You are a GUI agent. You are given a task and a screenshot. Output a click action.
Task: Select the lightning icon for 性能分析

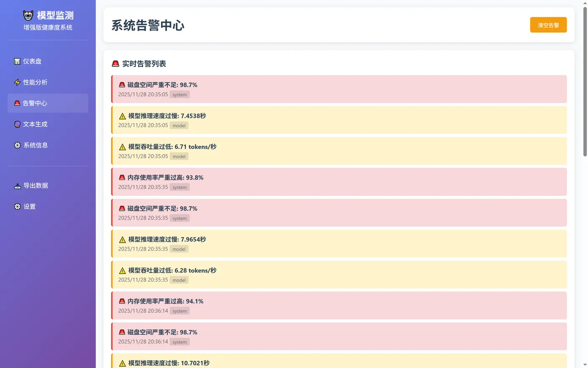[17, 82]
